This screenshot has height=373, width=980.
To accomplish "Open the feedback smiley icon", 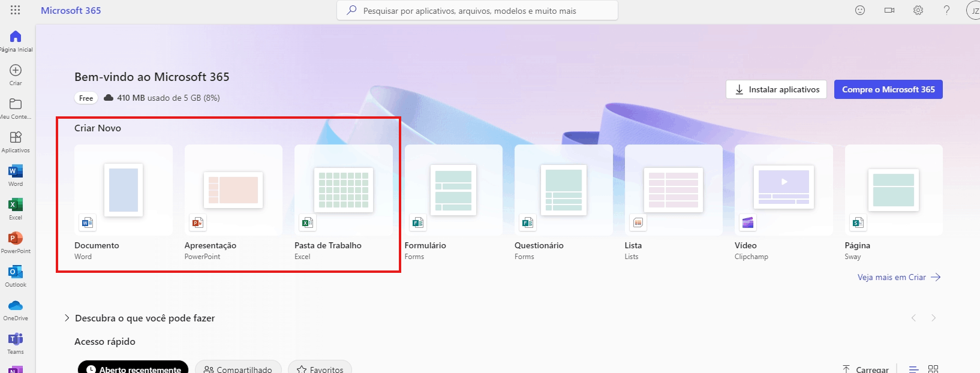I will point(860,10).
